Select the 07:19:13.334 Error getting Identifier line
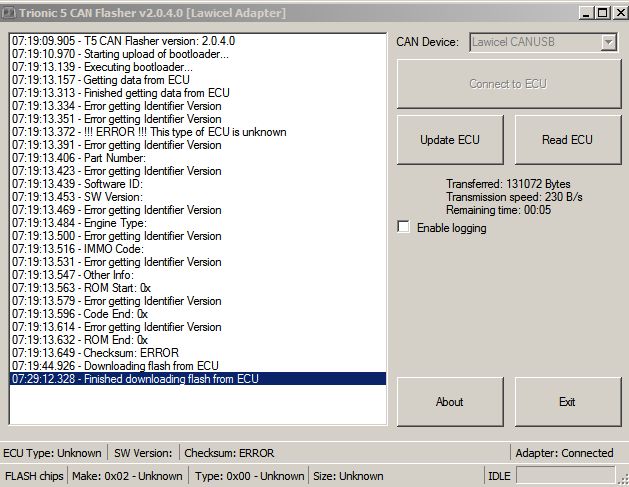This screenshot has width=629, height=487. [x=197, y=106]
